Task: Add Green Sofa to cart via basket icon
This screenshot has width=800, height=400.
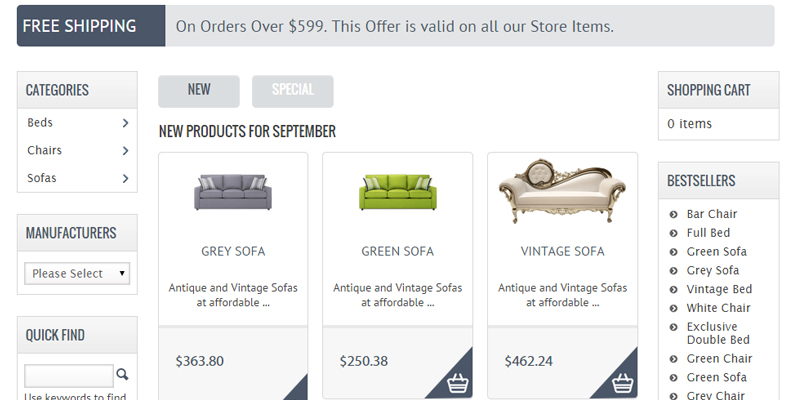Action: coord(459,382)
